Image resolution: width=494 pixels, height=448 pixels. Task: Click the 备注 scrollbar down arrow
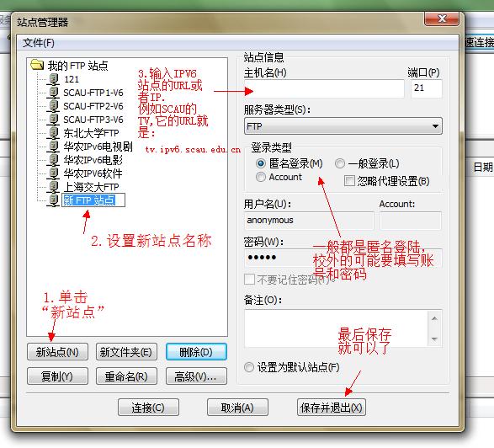click(x=435, y=339)
